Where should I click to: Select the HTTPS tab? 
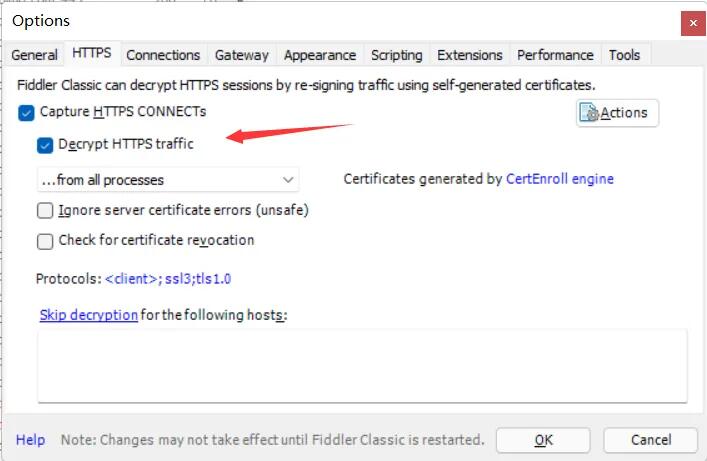pyautogui.click(x=92, y=54)
